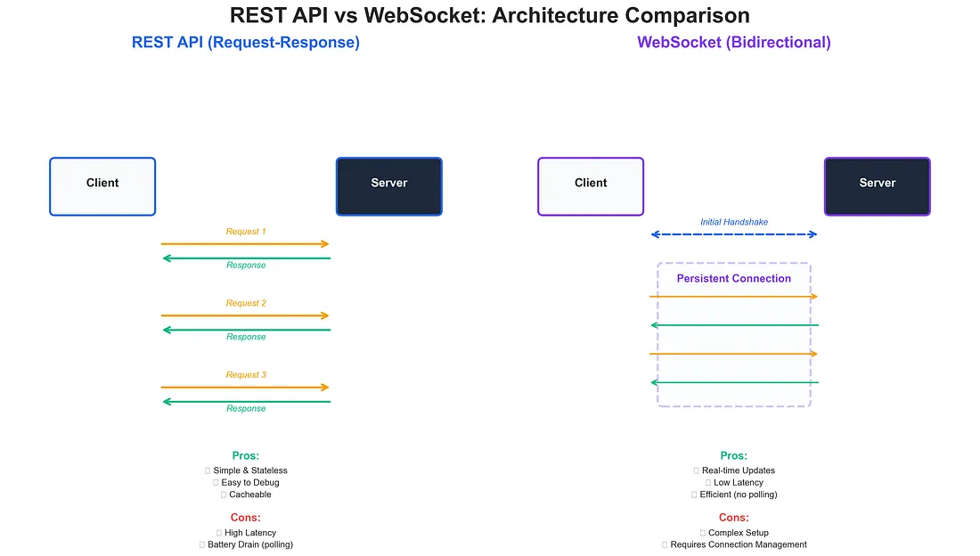Select the 'Request 3' arrow label
The width and height of the screenshot is (980, 556).
pyautogui.click(x=246, y=375)
